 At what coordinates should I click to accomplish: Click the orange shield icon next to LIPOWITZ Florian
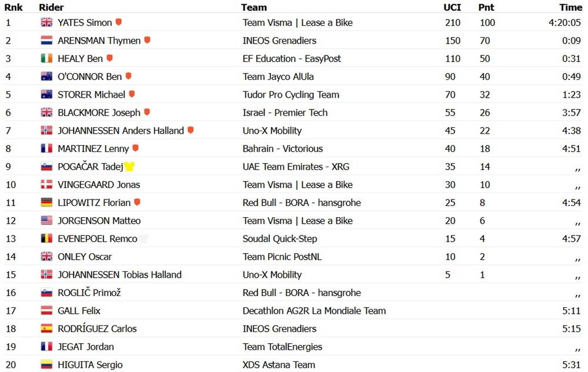click(x=137, y=202)
